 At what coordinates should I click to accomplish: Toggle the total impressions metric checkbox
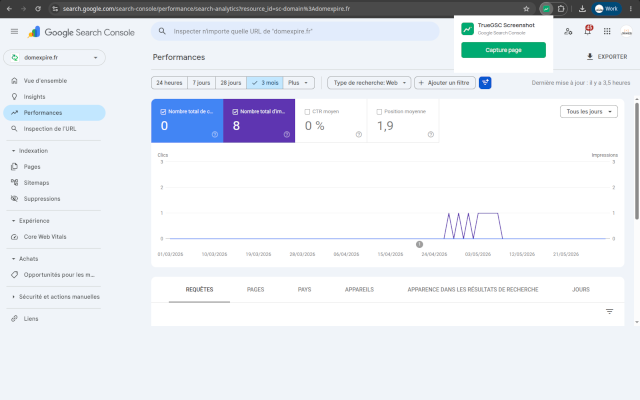(235, 111)
